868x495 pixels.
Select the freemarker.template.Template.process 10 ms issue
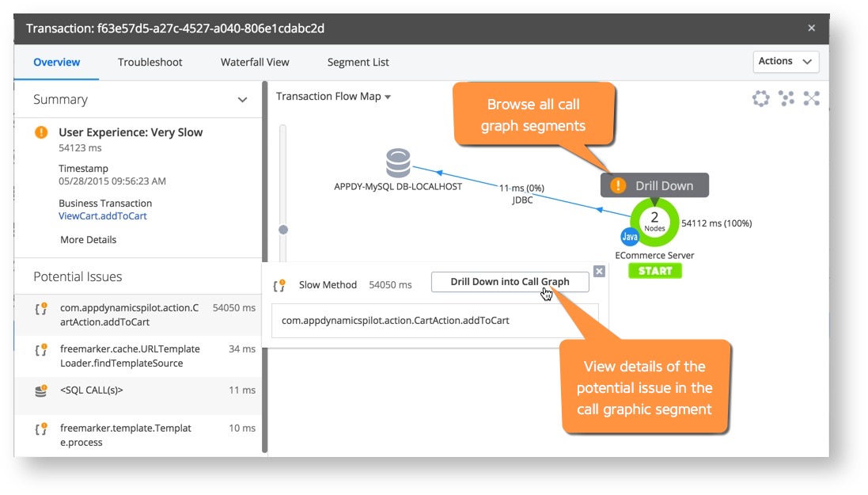(138, 435)
